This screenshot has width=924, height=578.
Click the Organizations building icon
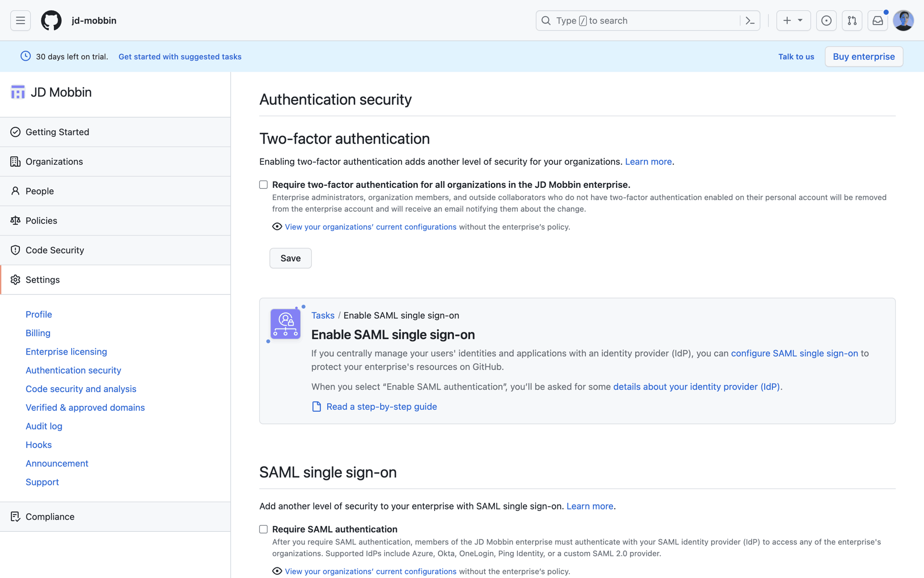[x=15, y=161]
